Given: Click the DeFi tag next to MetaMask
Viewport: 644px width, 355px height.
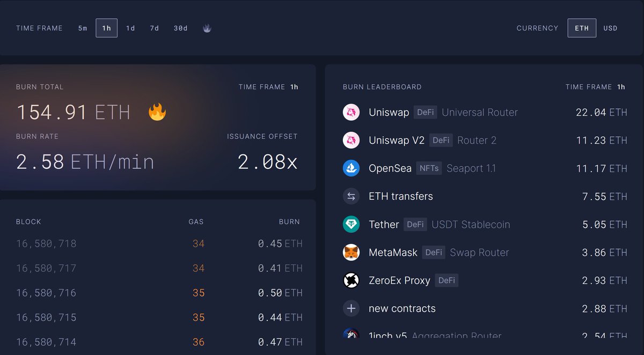Looking at the screenshot, I should click(434, 252).
